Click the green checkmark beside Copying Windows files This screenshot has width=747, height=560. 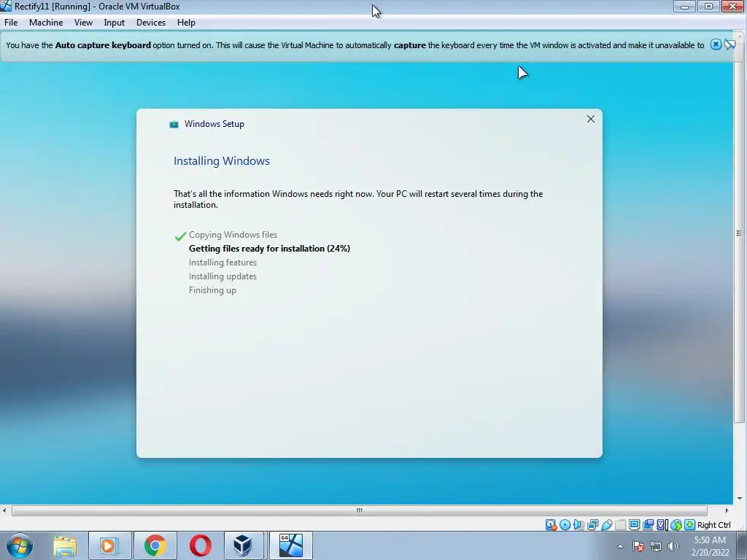click(180, 236)
